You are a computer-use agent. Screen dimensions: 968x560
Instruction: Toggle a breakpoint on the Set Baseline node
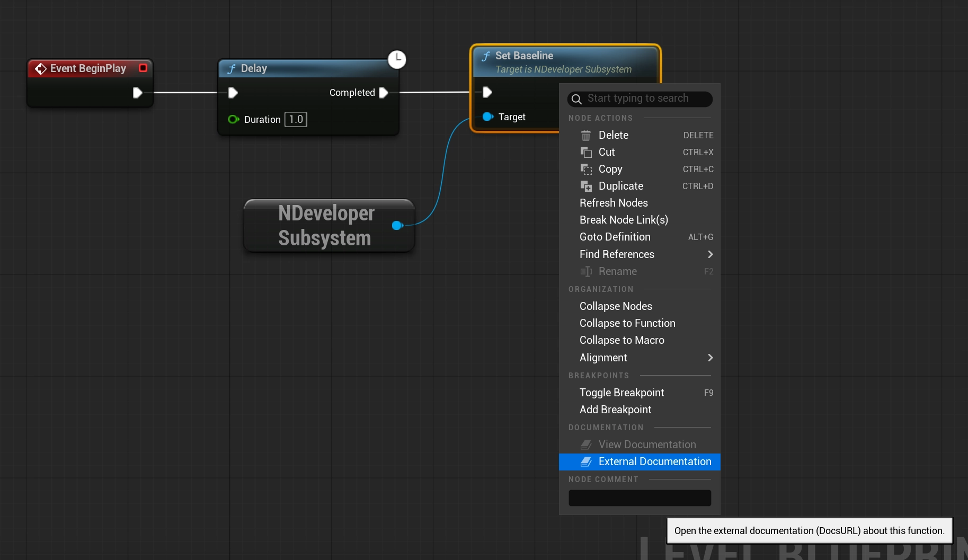click(621, 393)
